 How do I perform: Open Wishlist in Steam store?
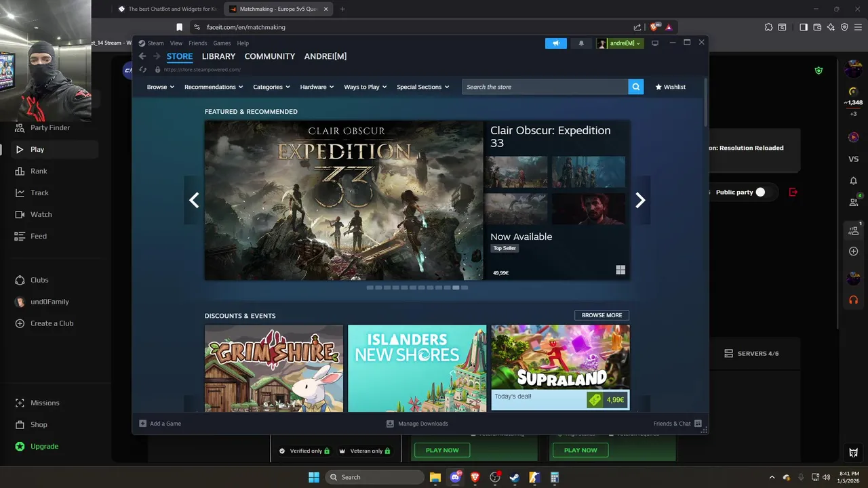click(670, 87)
